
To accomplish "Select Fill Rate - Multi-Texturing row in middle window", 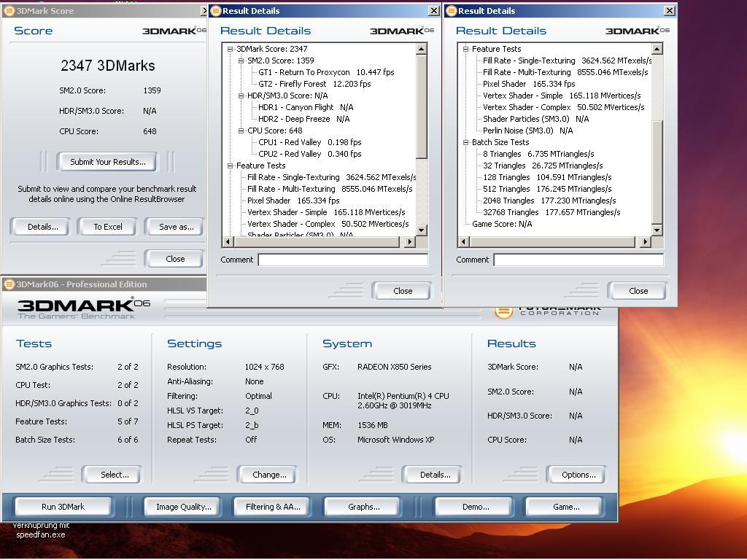I will (x=330, y=189).
